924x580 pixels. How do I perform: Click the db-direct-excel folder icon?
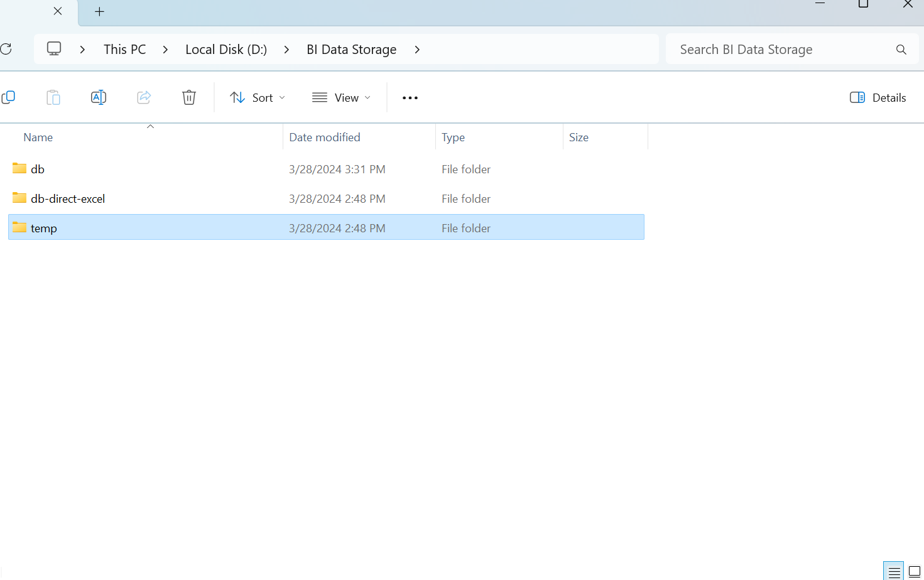click(x=19, y=198)
